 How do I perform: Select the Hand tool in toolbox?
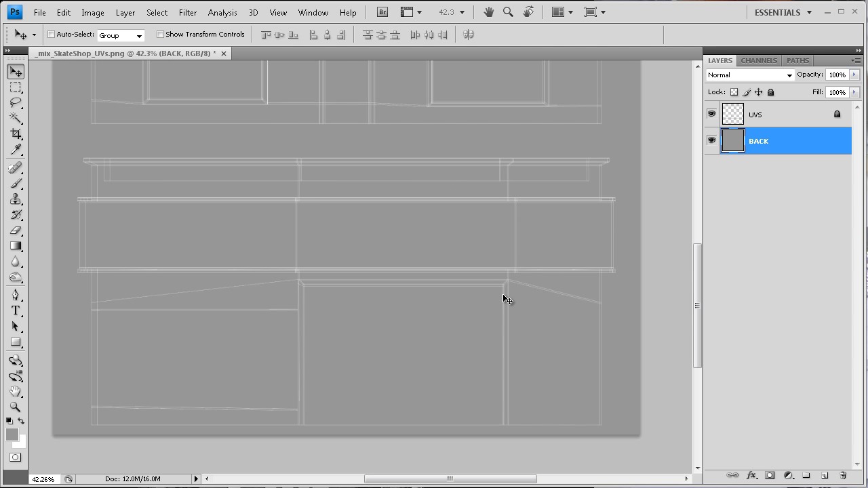point(16,392)
